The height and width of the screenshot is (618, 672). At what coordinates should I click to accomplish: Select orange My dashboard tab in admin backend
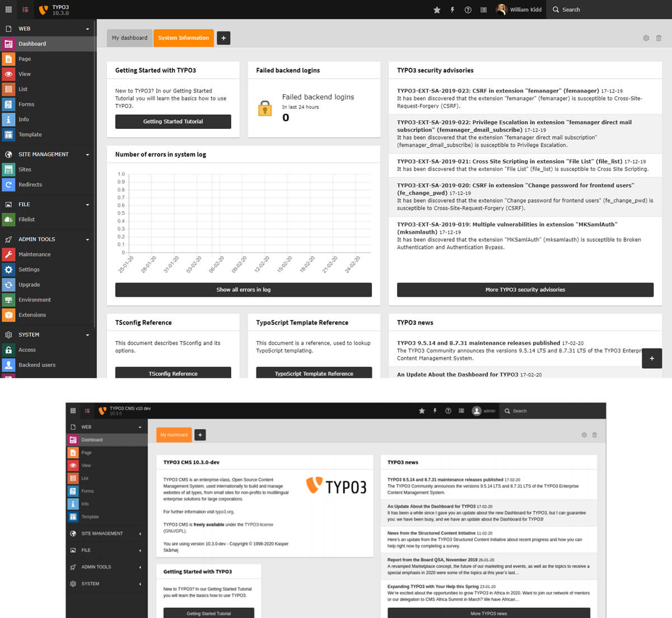(x=174, y=435)
